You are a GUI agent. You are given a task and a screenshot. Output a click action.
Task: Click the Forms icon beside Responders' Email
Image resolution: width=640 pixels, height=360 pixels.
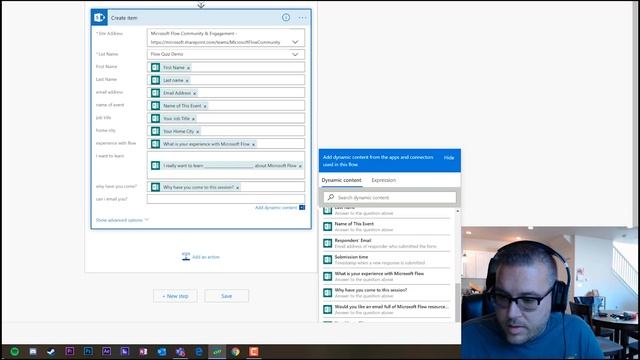327,243
